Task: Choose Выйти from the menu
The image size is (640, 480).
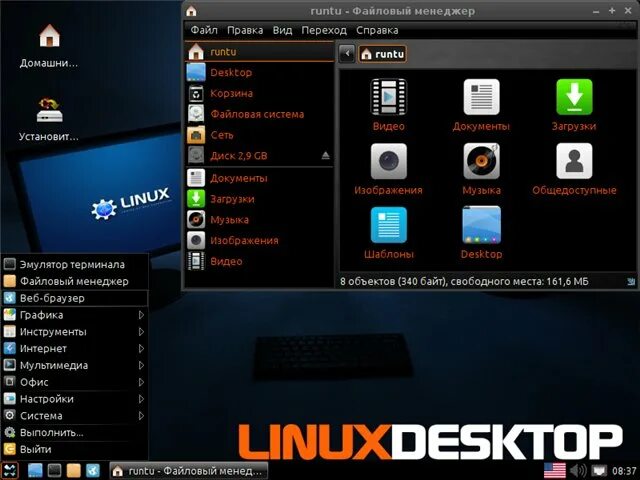Action: [75, 449]
